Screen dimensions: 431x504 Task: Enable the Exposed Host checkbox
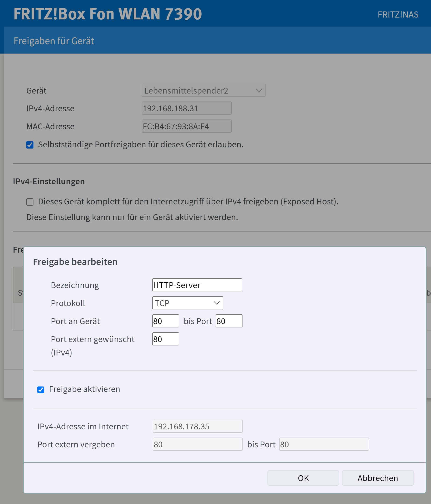[30, 202]
